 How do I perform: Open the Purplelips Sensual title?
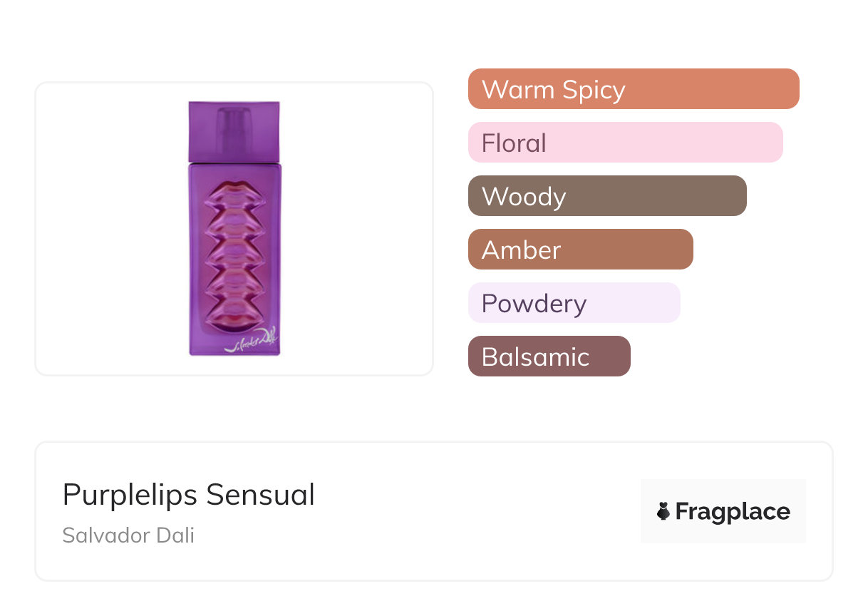[188, 495]
